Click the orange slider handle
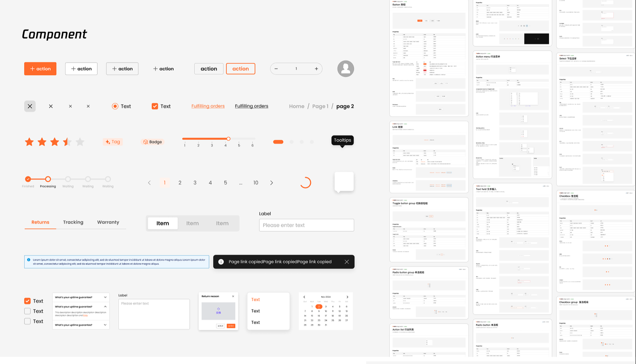The height and width of the screenshot is (364, 636). pyautogui.click(x=229, y=139)
